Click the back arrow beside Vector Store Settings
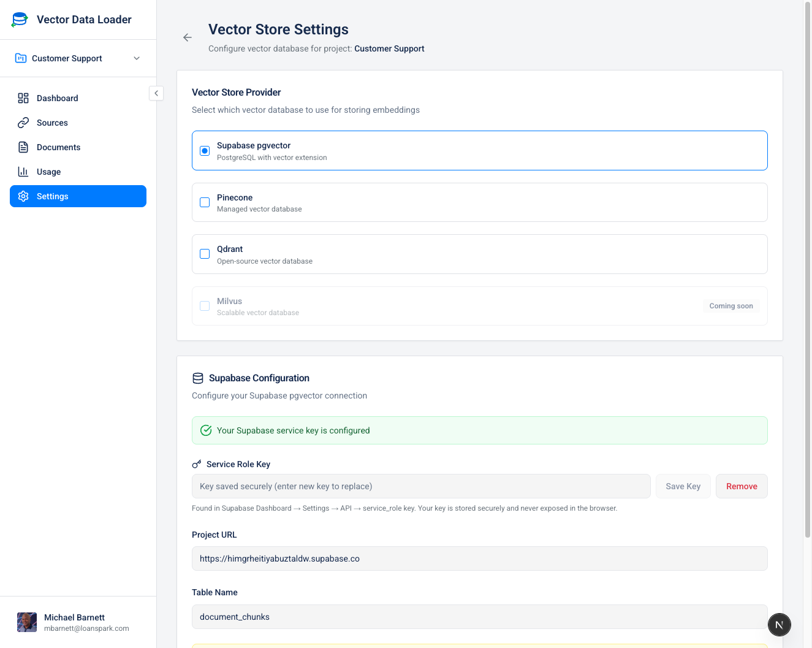The height and width of the screenshot is (648, 812). (188, 37)
